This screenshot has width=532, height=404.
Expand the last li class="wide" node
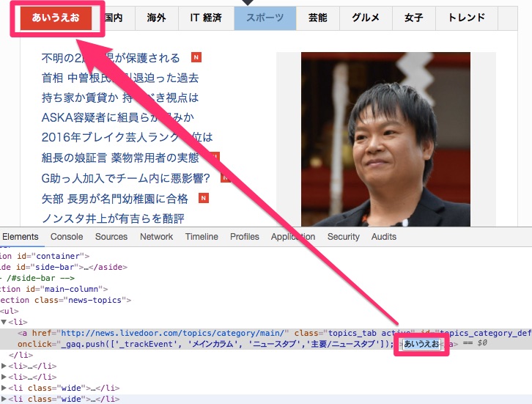point(4,399)
